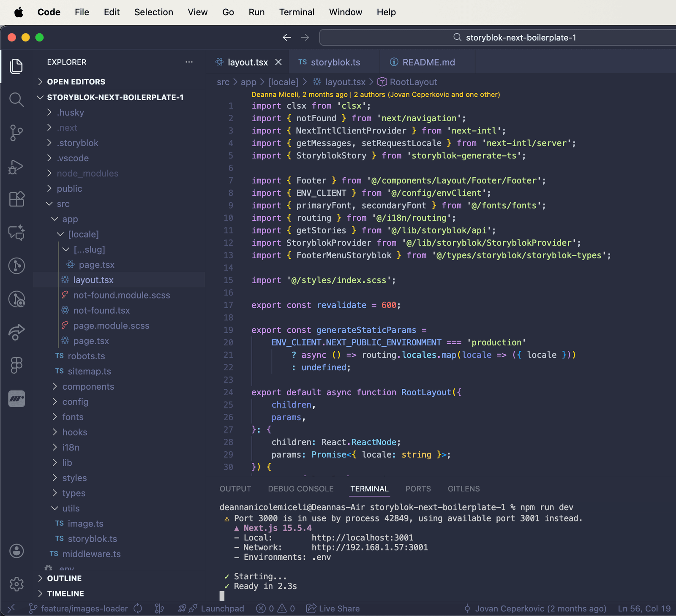Click the command center search field
676x616 pixels.
(x=498, y=38)
